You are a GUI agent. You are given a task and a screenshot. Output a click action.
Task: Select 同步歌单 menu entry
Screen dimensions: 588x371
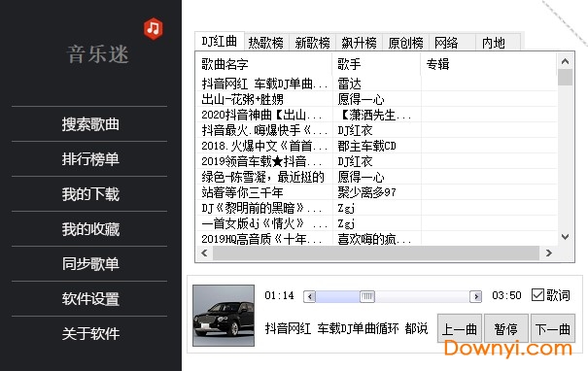pyautogui.click(x=90, y=264)
